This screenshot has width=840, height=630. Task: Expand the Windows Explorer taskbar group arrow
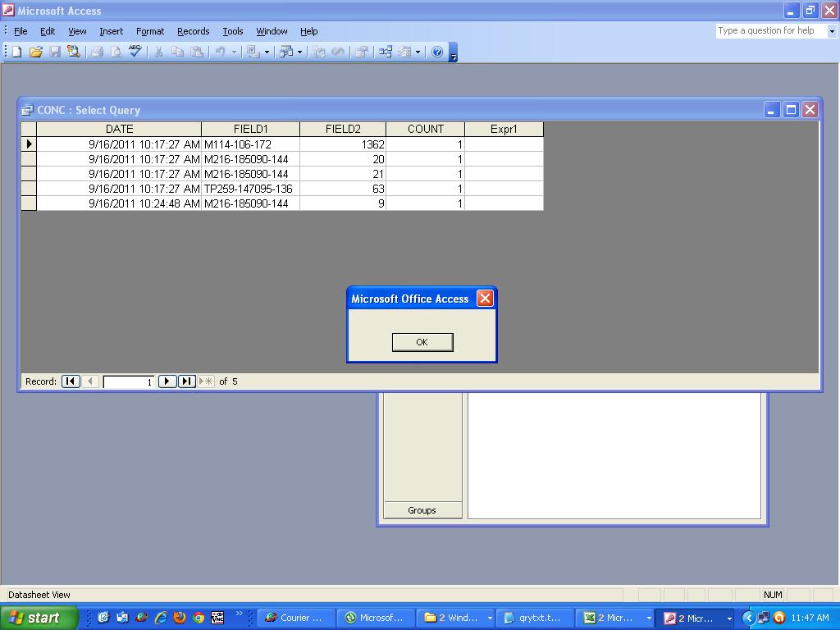489,619
